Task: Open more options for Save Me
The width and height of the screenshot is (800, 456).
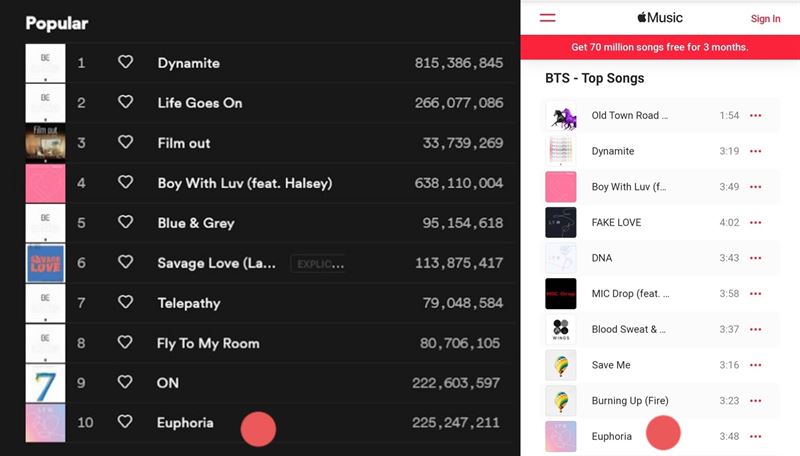Action: tap(756, 365)
